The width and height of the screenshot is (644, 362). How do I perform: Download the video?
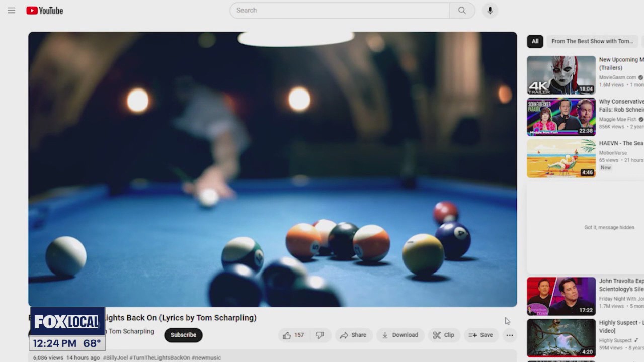pos(400,335)
